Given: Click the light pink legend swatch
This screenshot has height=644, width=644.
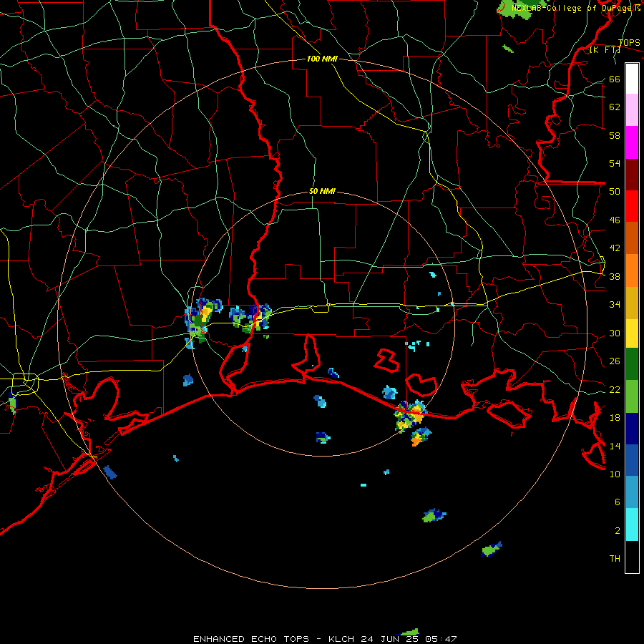Looking at the screenshot, I should click(x=632, y=109).
